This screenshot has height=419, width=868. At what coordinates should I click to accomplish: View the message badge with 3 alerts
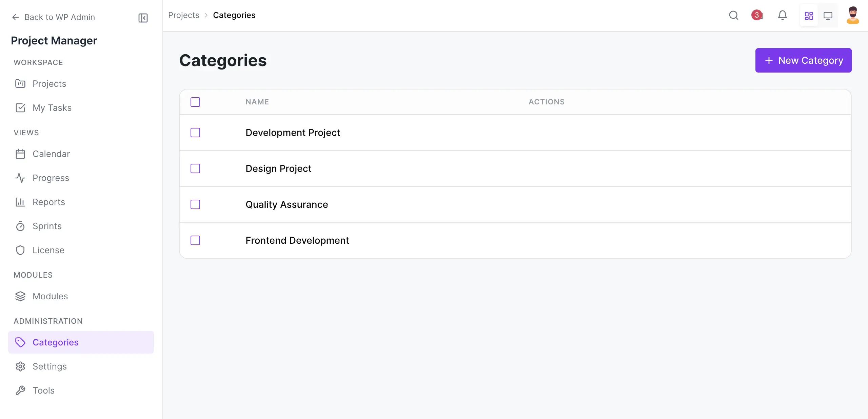[757, 15]
